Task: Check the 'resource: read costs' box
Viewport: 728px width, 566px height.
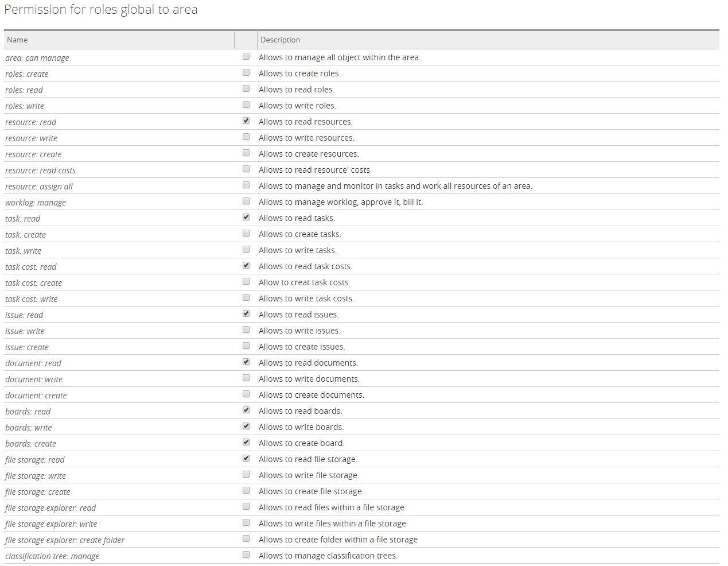Action: [246, 169]
